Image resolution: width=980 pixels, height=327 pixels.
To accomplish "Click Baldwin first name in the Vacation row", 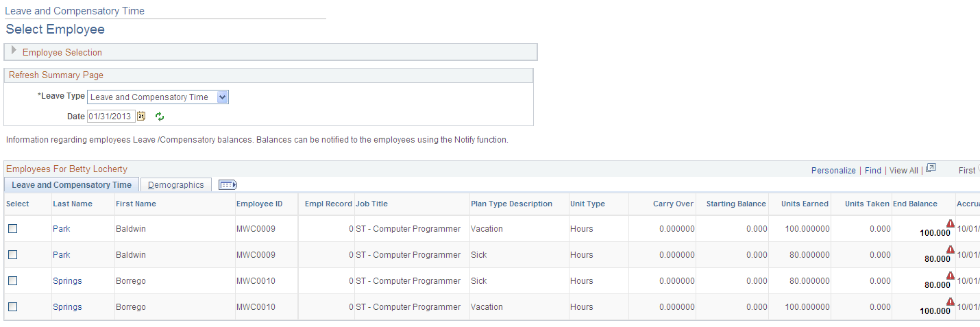I will click(x=131, y=229).
